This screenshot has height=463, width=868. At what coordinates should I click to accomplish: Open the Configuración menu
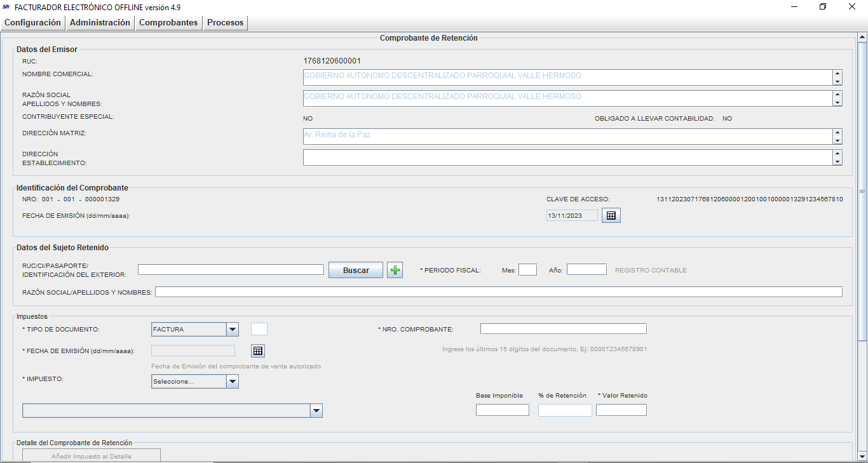[x=32, y=23]
